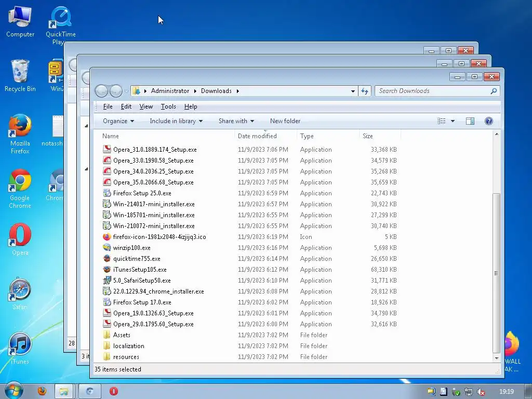
Task: Open the View menu
Action: click(x=146, y=107)
